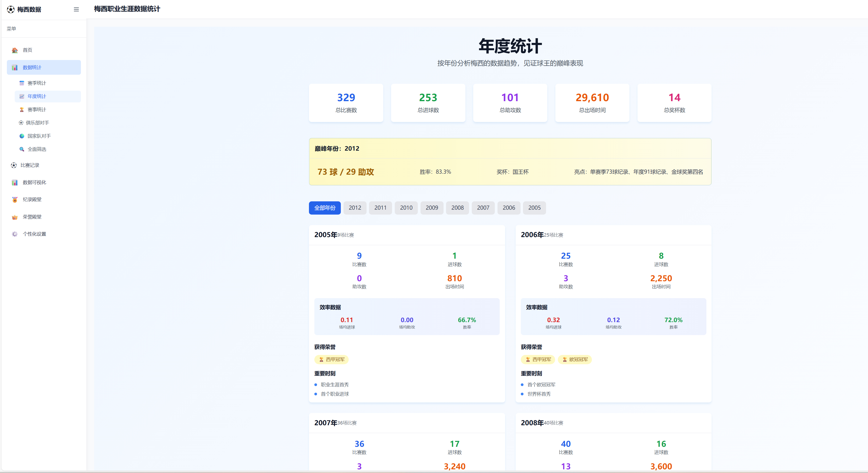Click the 总助攻数 101 stat card
This screenshot has height=473, width=868.
tap(510, 103)
